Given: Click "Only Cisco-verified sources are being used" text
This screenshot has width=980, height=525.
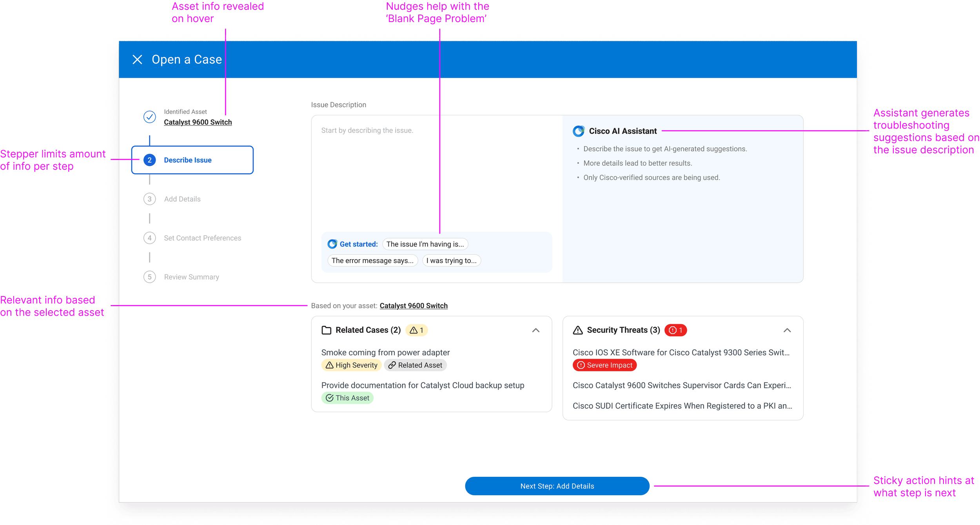Looking at the screenshot, I should (x=652, y=178).
